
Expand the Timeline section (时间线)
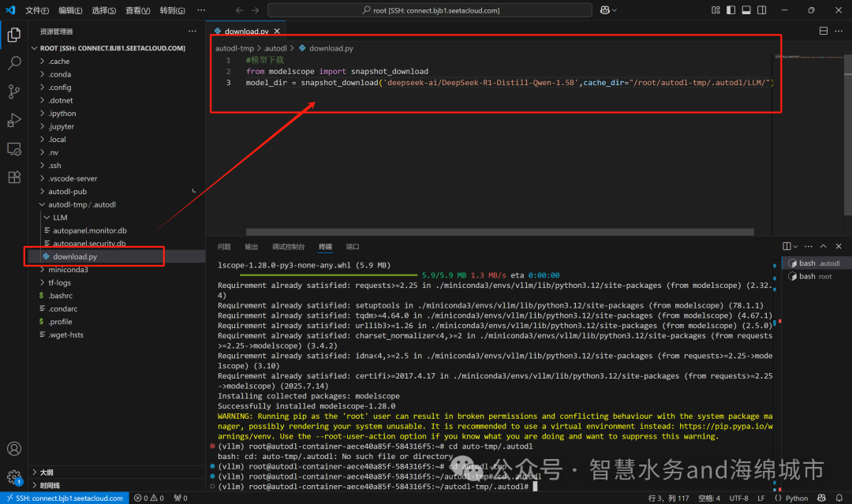pos(117,485)
